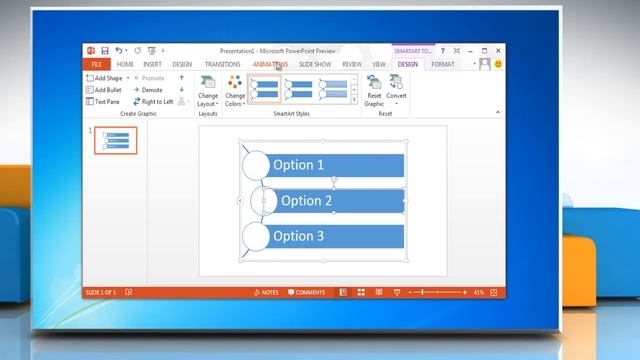The image size is (640, 360).
Task: Switch to the SLIDE SHOW tab
Action: [315, 64]
